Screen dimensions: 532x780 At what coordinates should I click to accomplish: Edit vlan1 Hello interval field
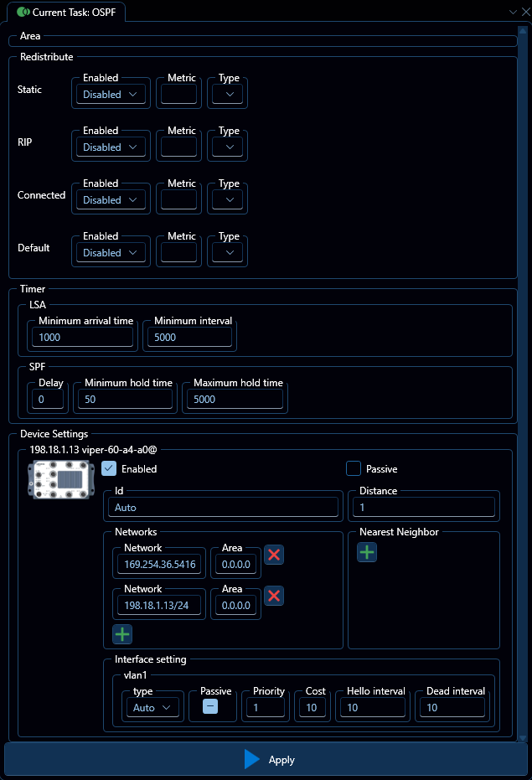click(x=372, y=707)
